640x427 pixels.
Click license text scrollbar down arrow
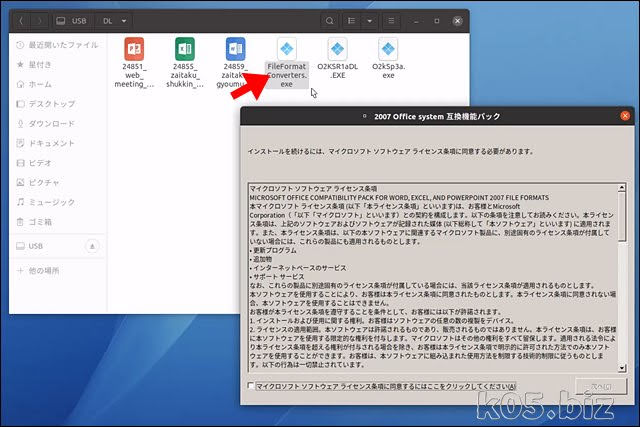(622, 368)
